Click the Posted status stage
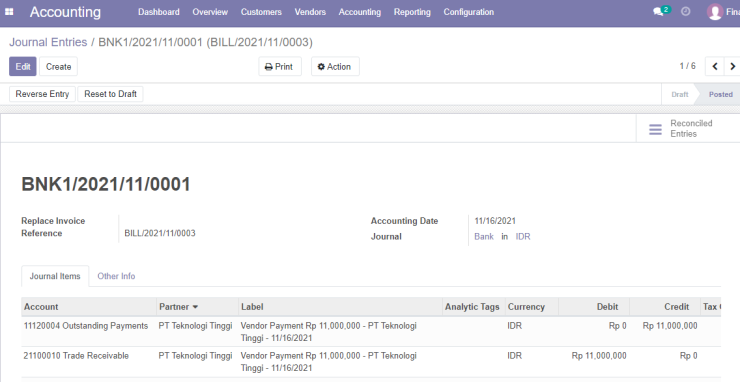The width and height of the screenshot is (740, 382). tap(721, 94)
